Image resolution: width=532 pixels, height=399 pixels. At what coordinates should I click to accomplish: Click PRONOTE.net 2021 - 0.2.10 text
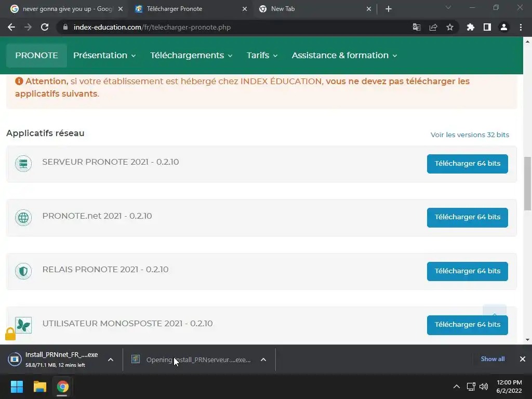pos(97,216)
